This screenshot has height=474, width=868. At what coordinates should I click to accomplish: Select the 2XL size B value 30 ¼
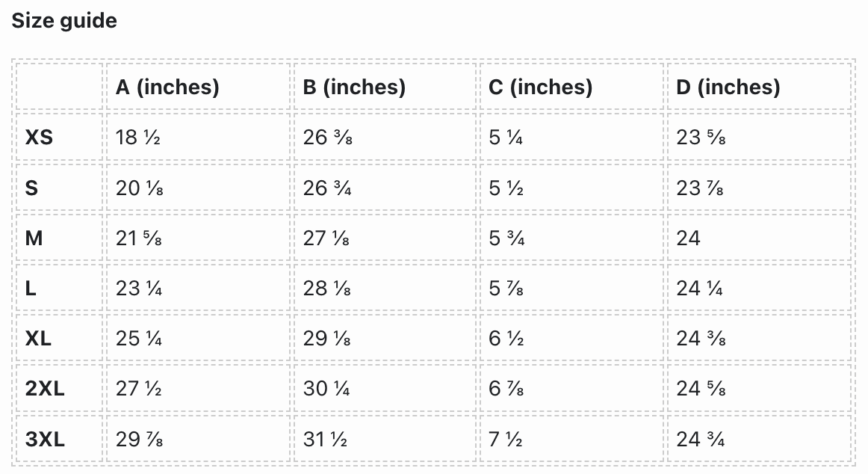(x=327, y=389)
